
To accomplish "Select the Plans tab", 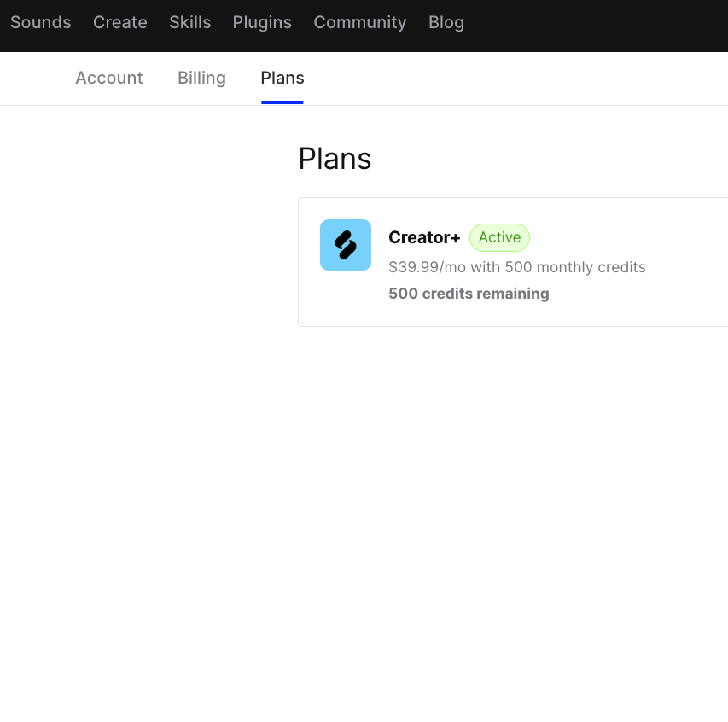I will click(282, 78).
